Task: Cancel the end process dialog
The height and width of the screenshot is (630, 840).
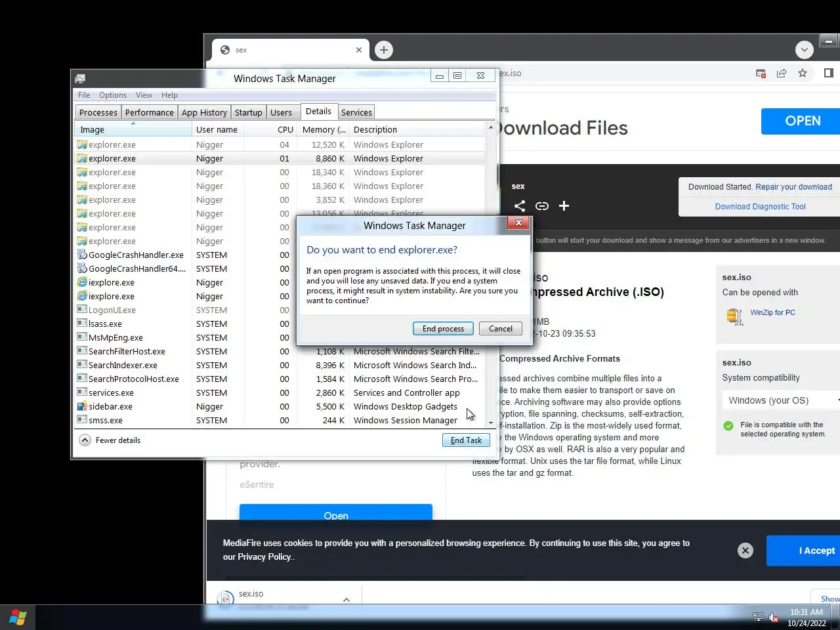Action: (x=501, y=329)
